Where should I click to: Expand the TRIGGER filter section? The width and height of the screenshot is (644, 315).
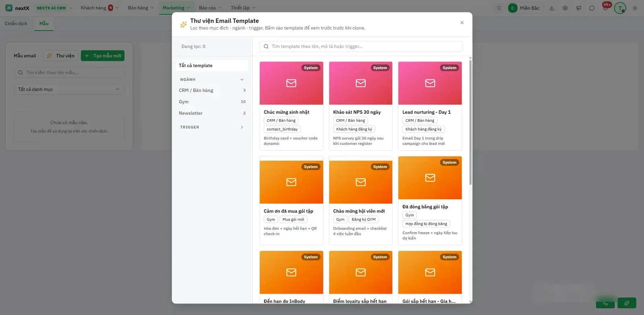212,127
